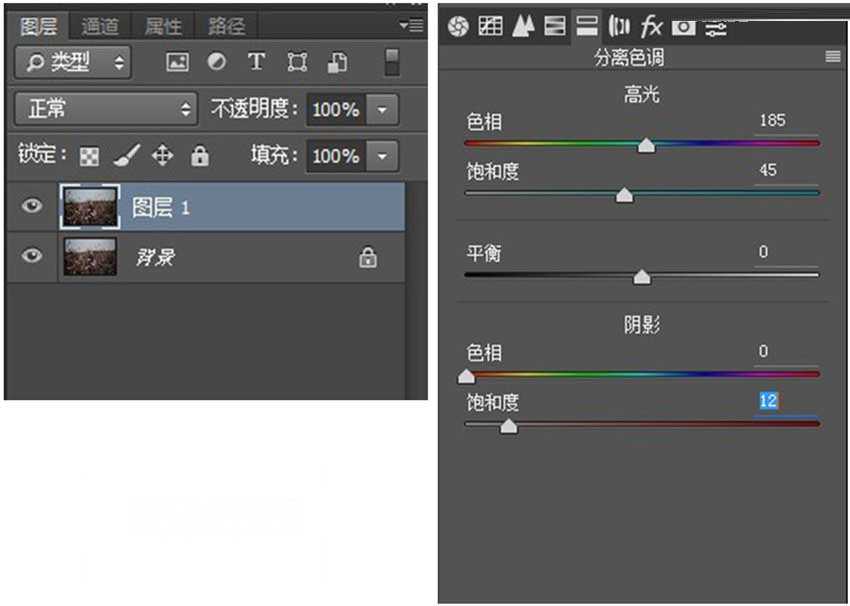850x606 pixels.
Task: Open the Tone Curve panel icon
Action: point(490,27)
